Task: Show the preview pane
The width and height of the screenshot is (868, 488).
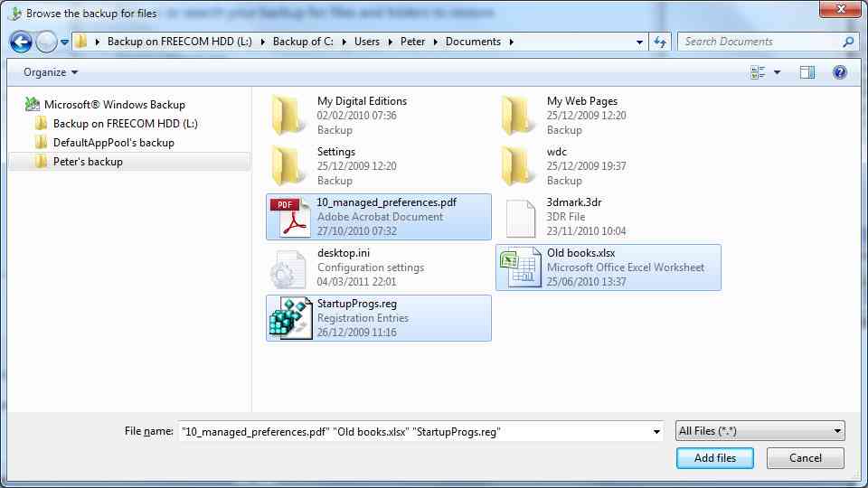Action: coord(807,72)
